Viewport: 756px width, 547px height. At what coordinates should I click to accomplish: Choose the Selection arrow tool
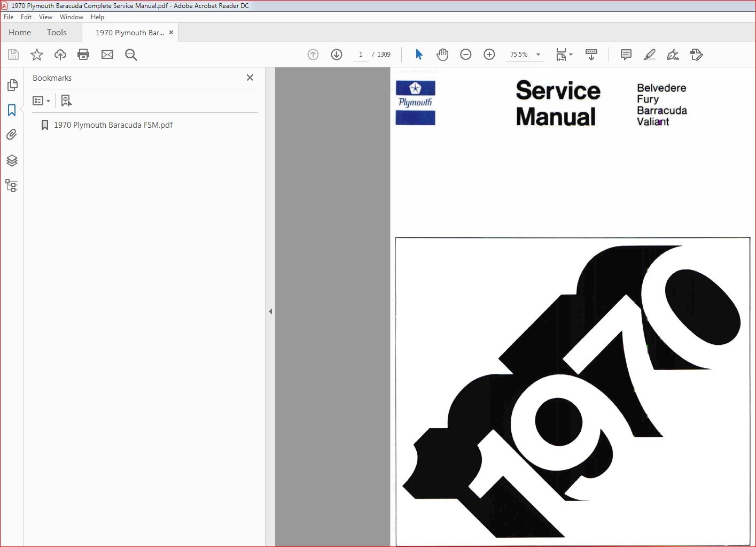(419, 55)
